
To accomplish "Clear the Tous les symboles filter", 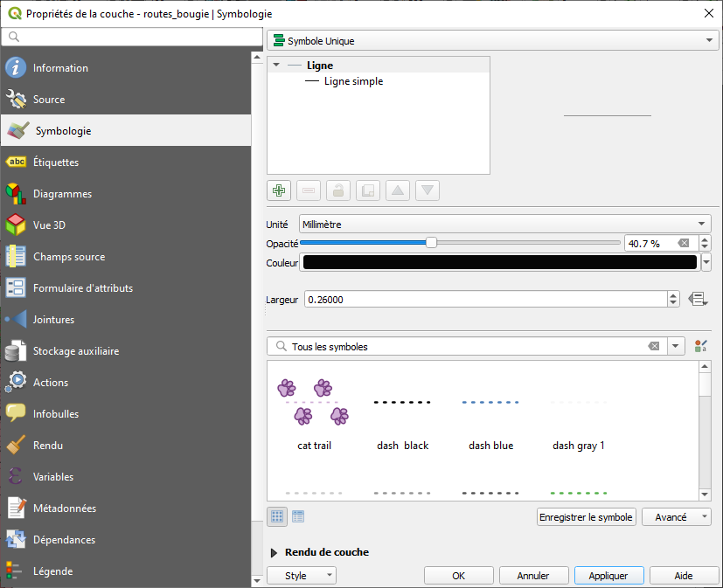I will click(x=654, y=347).
